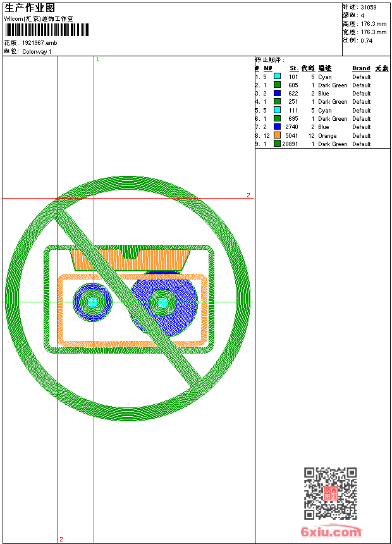Click the barcode under the studio name
Image resolution: width=392 pixels, height=544 pixels.
[x=47, y=30]
